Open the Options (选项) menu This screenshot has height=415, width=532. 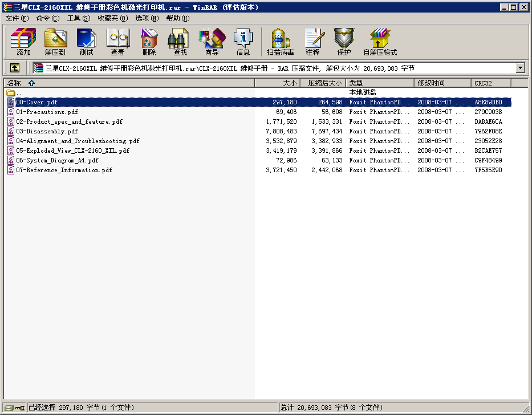147,18
